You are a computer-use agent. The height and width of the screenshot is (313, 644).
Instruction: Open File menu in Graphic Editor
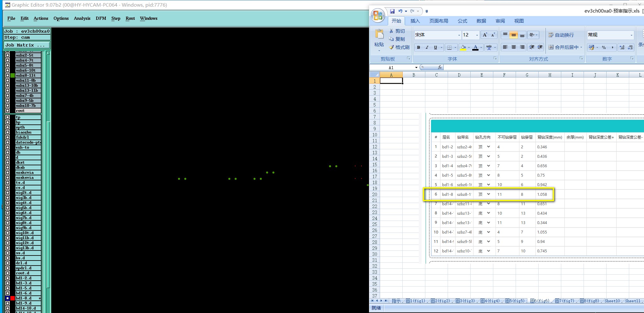pos(11,18)
